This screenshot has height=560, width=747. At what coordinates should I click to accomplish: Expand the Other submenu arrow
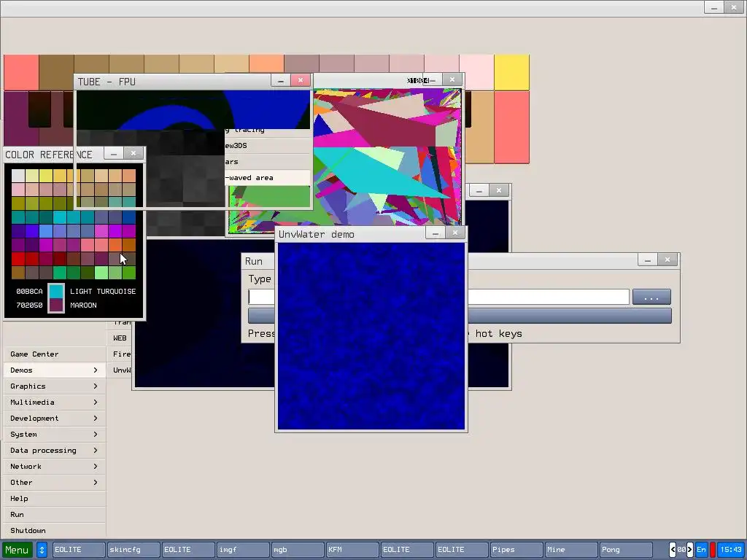[x=96, y=483]
